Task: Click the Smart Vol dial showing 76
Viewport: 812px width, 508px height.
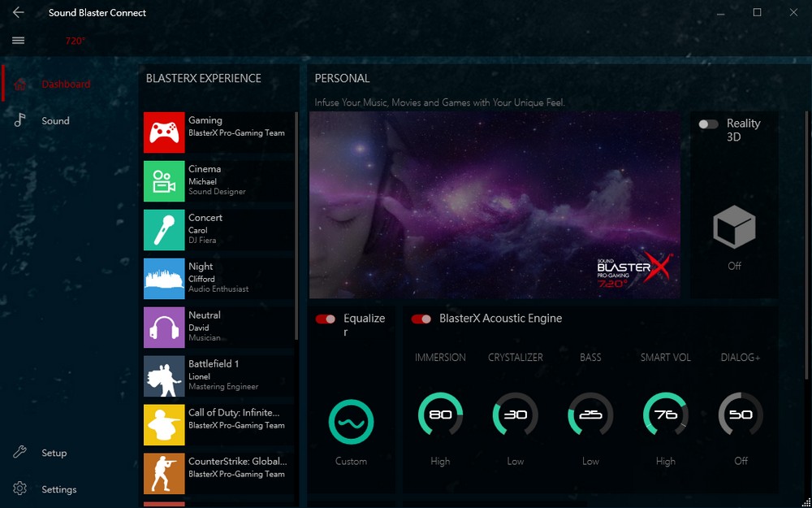Action: click(666, 415)
